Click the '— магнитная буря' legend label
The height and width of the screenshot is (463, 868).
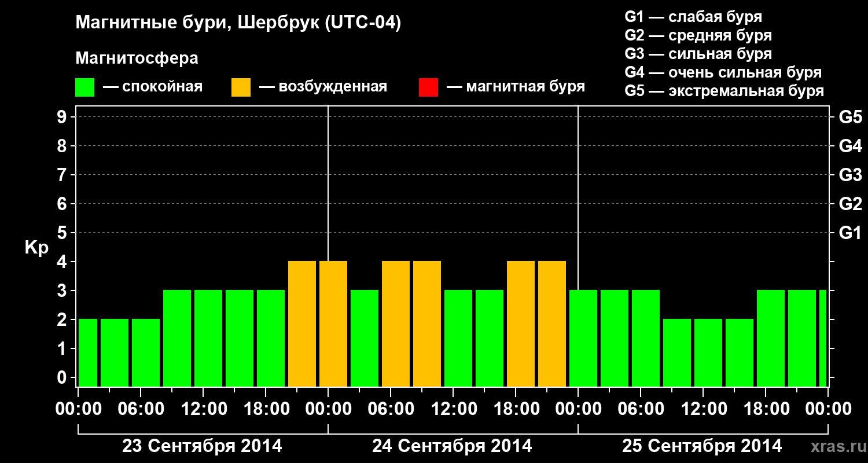(516, 87)
